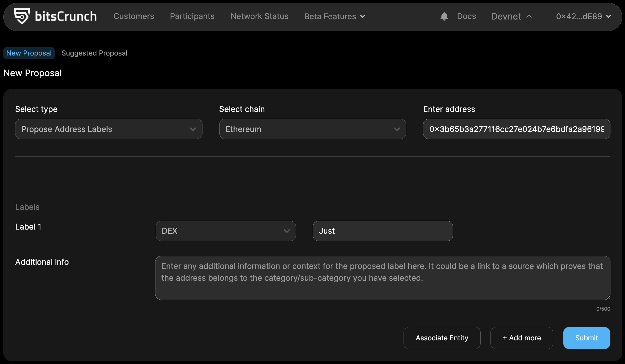The width and height of the screenshot is (625, 364).
Task: Expand the Beta Features menu
Action: tap(335, 16)
